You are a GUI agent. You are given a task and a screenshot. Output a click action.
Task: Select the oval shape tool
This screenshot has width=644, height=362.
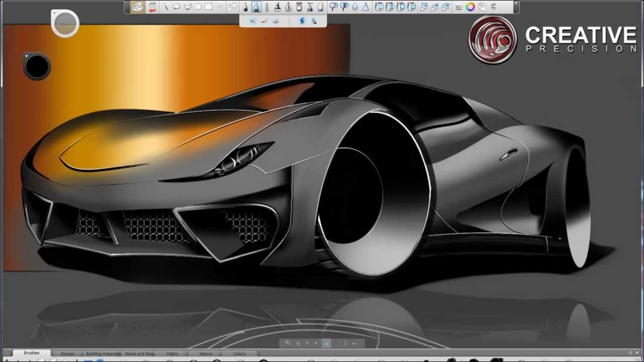point(198,7)
